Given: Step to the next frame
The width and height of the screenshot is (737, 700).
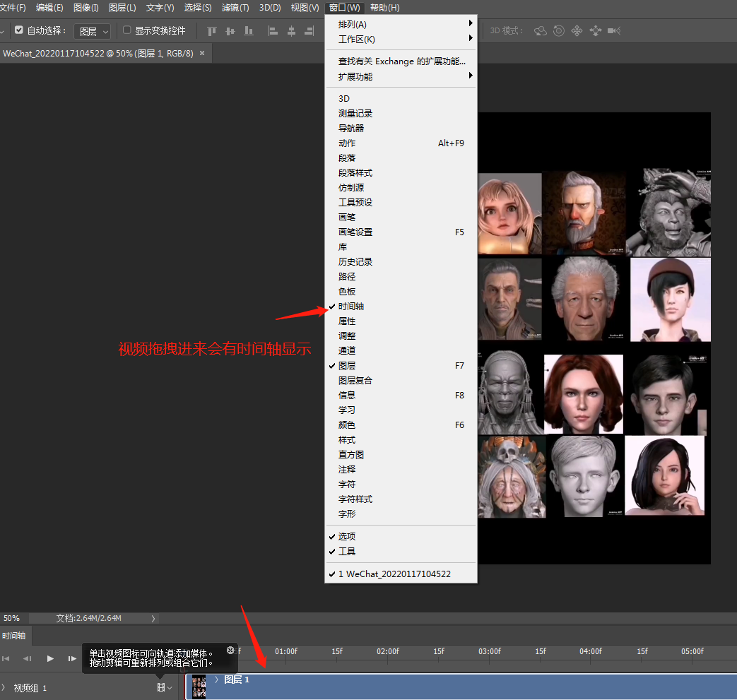Looking at the screenshot, I should (72, 658).
